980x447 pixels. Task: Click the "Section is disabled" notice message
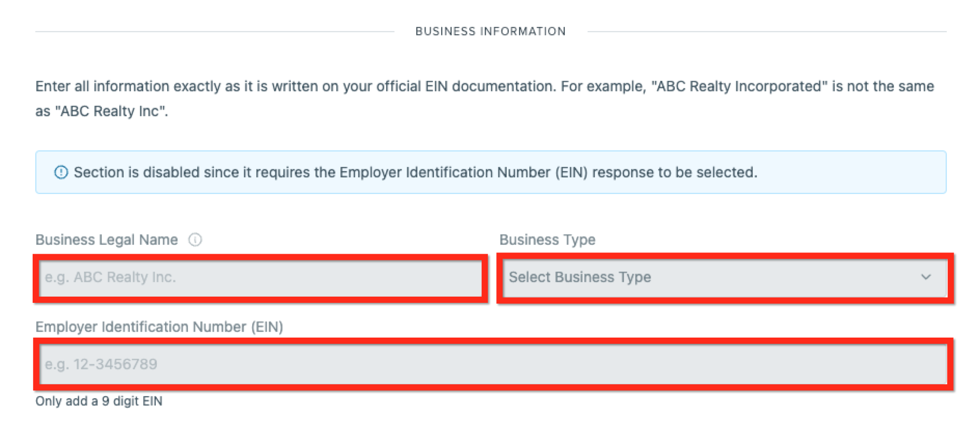(415, 172)
